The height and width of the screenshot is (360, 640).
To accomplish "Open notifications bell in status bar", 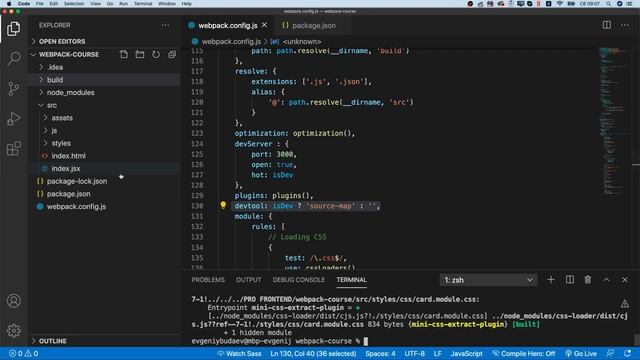I will (627, 353).
